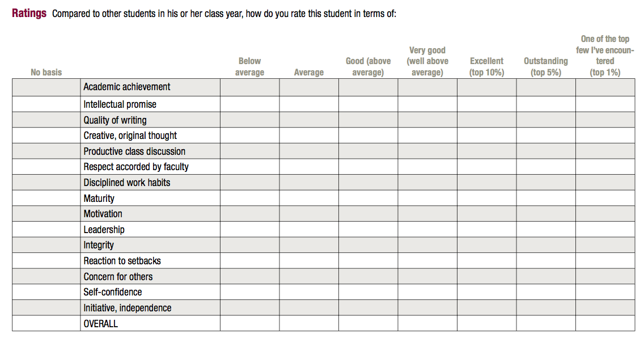Screen dimensions: 644x338
Task: Click the Academic achievement row label
Action: pos(126,87)
